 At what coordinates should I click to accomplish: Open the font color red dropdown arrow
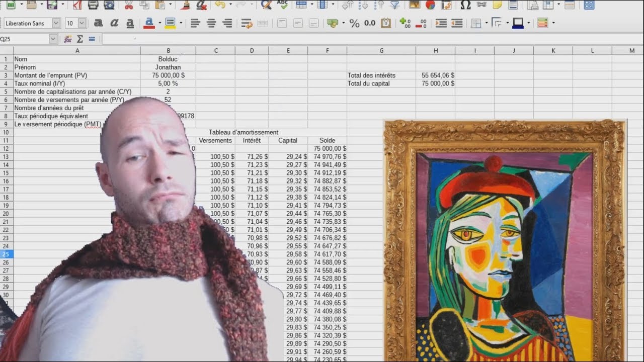click(159, 23)
